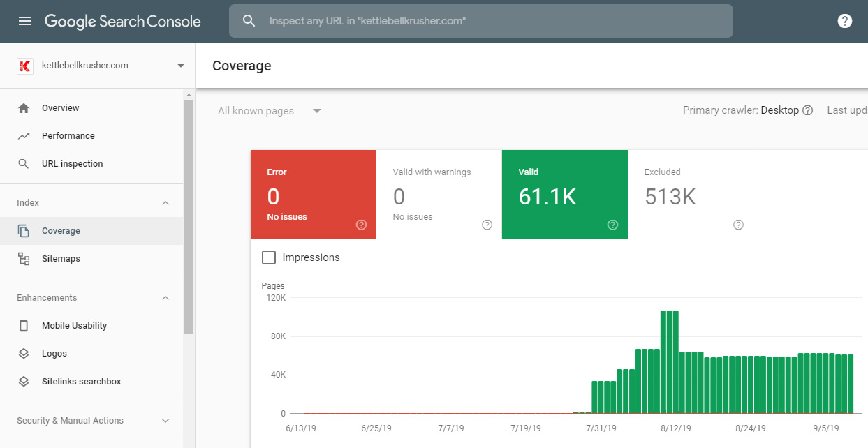Open Sitemaps in the sidebar
The width and height of the screenshot is (868, 448).
point(91,259)
